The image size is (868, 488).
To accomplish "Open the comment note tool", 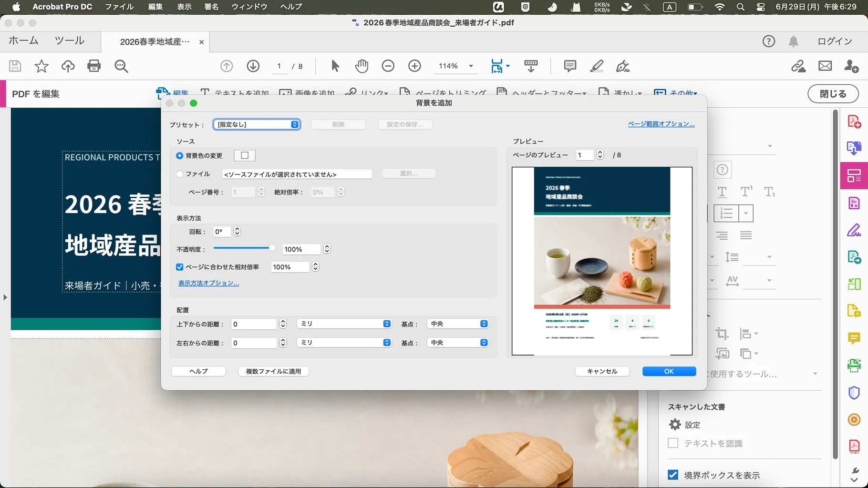I will (x=570, y=66).
